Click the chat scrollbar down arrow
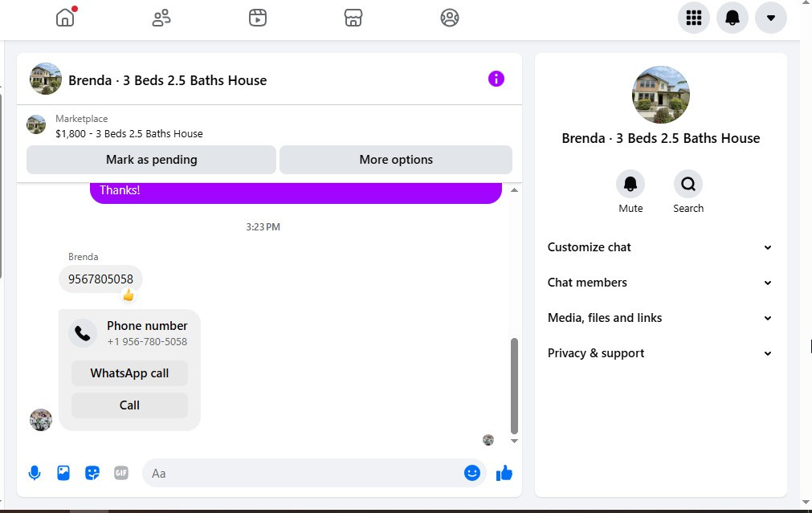 pos(514,441)
